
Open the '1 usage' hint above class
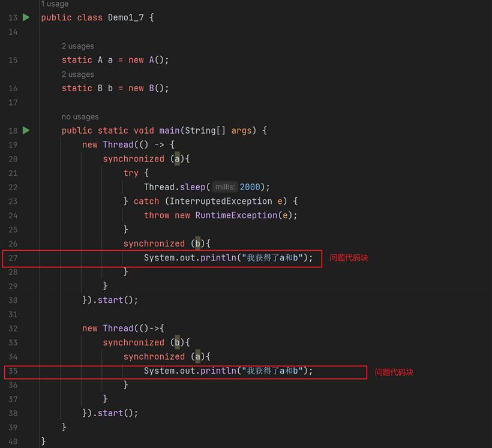(55, 4)
